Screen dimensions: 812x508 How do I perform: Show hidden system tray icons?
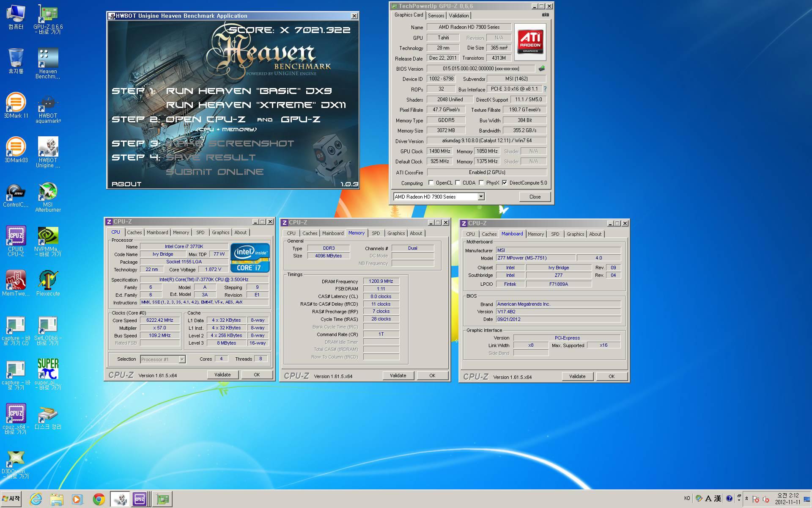[746, 499]
